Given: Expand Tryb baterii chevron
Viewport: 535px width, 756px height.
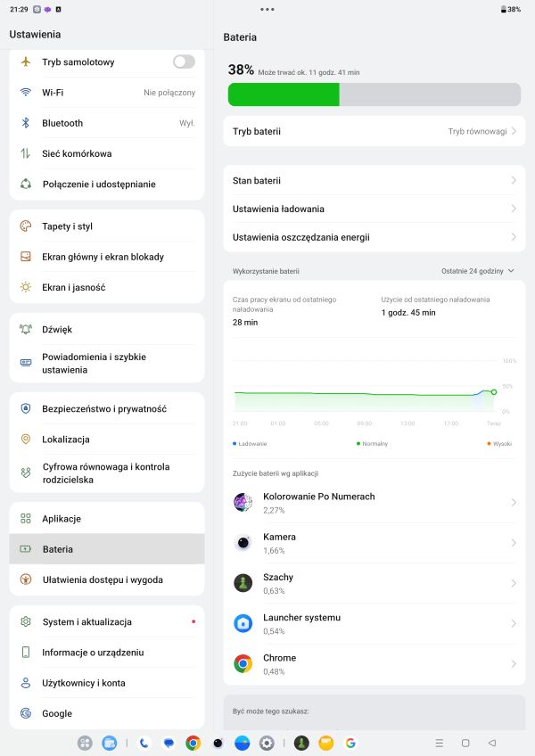Looking at the screenshot, I should pyautogui.click(x=514, y=131).
